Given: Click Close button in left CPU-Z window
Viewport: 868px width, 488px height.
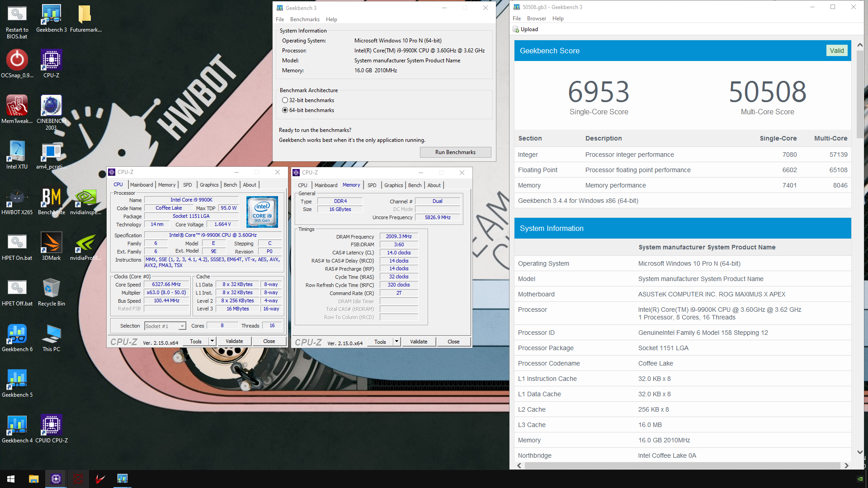Looking at the screenshot, I should coord(269,341).
